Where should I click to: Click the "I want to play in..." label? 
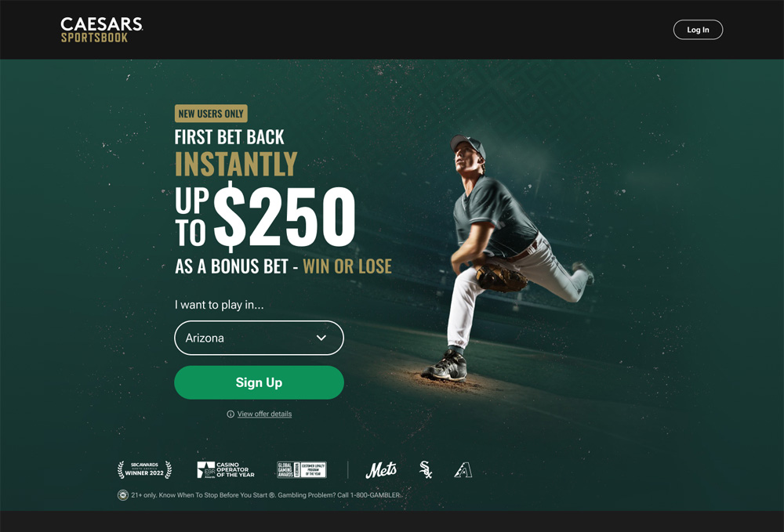[219, 305]
